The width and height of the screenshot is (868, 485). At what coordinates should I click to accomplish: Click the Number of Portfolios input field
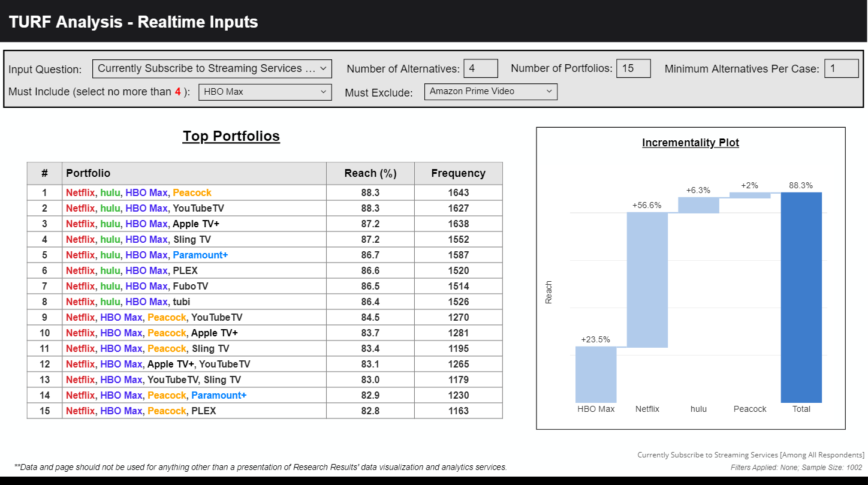[634, 68]
